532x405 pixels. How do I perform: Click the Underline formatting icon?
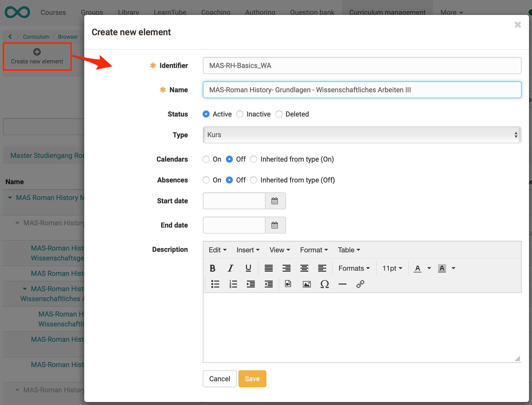(x=248, y=268)
